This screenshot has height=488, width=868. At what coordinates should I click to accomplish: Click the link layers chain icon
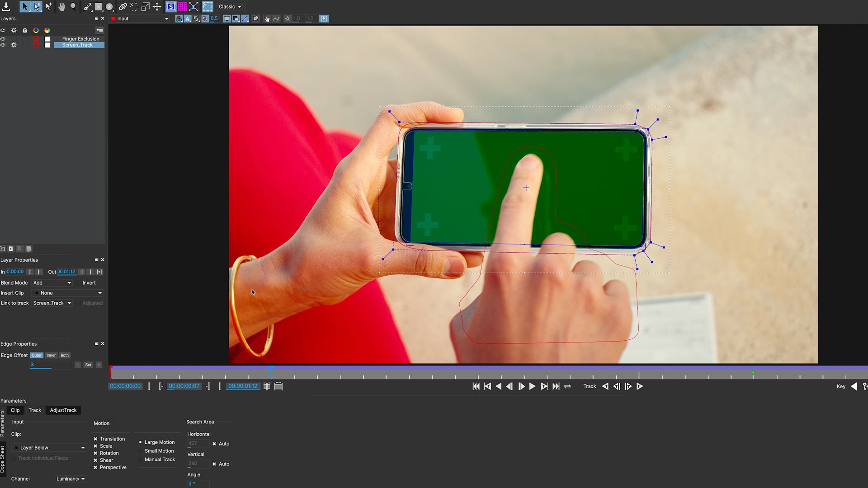[123, 6]
